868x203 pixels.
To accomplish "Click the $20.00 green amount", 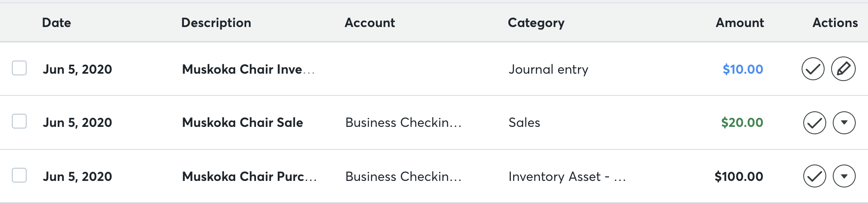I will click(x=742, y=123).
